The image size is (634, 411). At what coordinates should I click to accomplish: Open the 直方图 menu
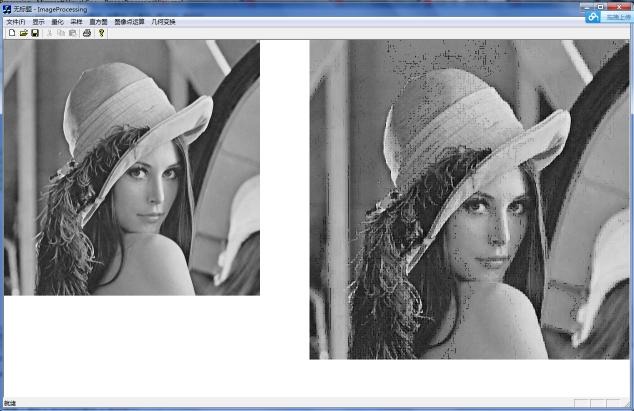pos(98,22)
